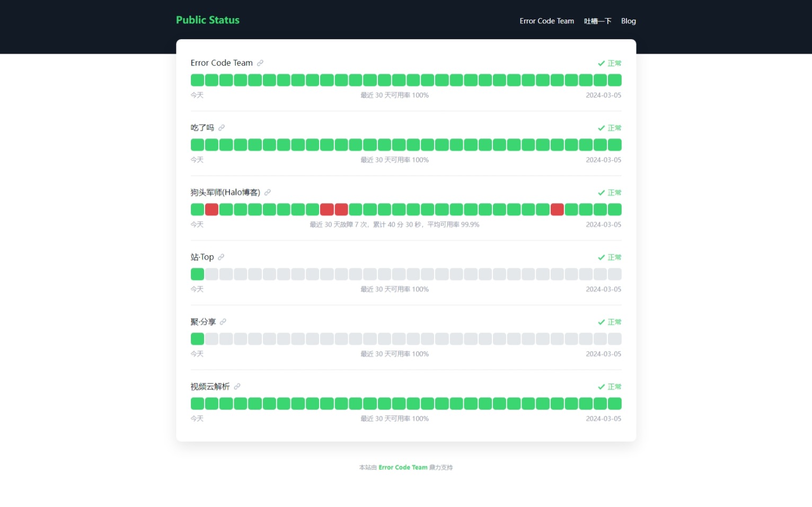Open the link icon beside Error Code Team

pos(260,63)
